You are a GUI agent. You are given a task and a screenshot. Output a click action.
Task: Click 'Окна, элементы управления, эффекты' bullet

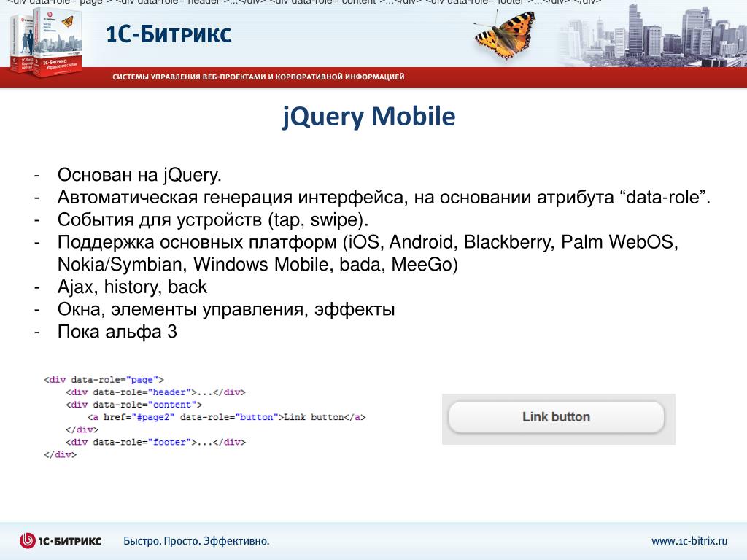pyautogui.click(x=226, y=309)
